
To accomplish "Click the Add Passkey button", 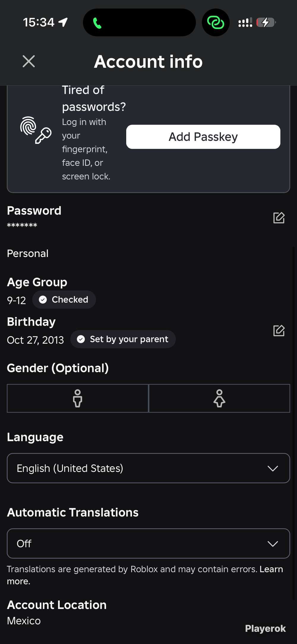I will point(203,137).
